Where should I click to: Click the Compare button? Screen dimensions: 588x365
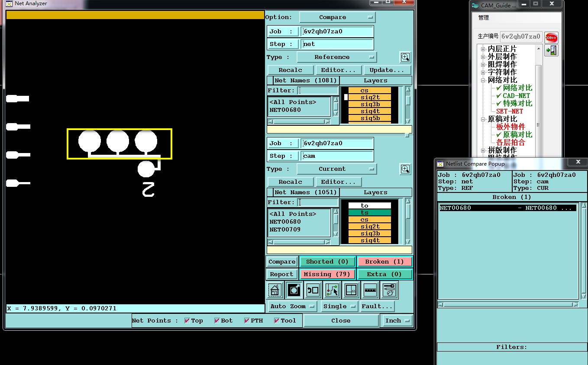[282, 261]
